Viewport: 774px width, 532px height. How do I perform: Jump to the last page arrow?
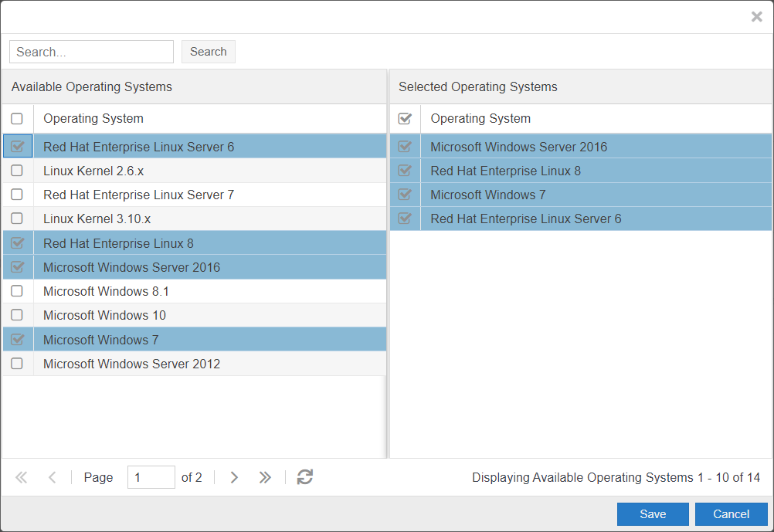click(265, 477)
